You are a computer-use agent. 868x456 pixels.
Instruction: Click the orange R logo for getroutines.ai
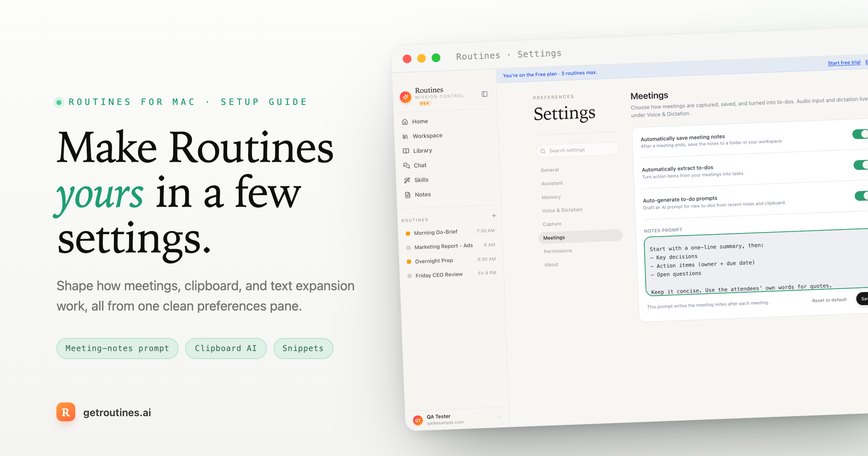click(66, 412)
